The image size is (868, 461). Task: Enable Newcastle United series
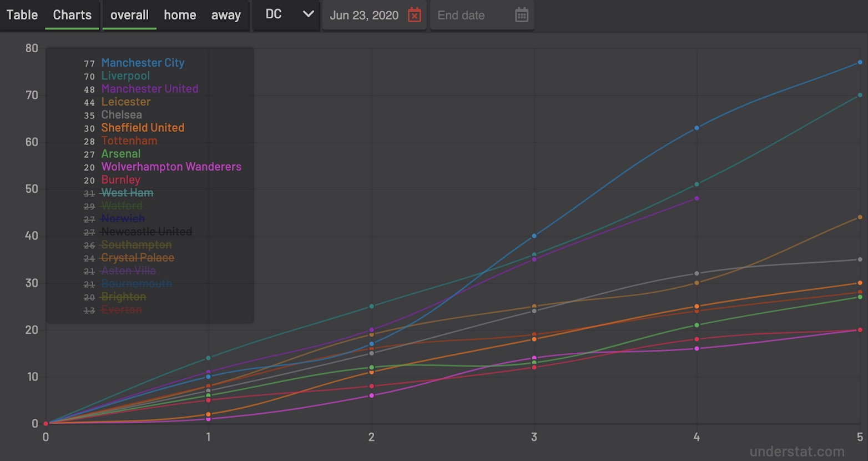point(147,232)
